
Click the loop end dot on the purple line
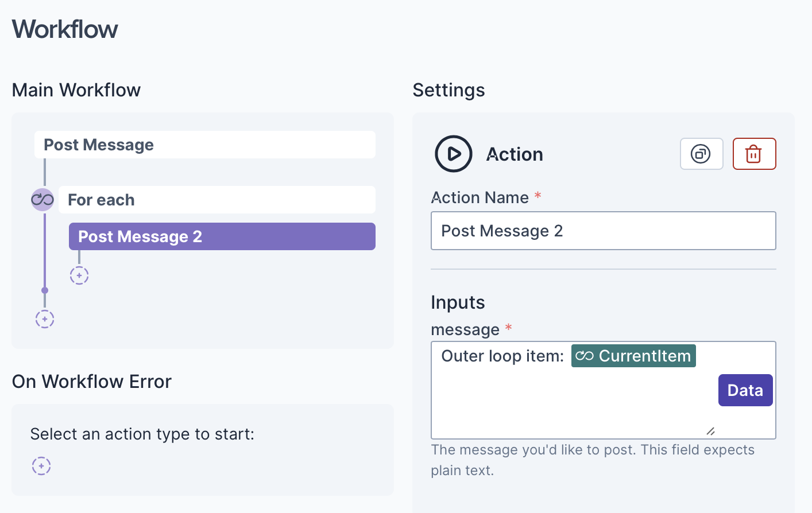coord(45,290)
